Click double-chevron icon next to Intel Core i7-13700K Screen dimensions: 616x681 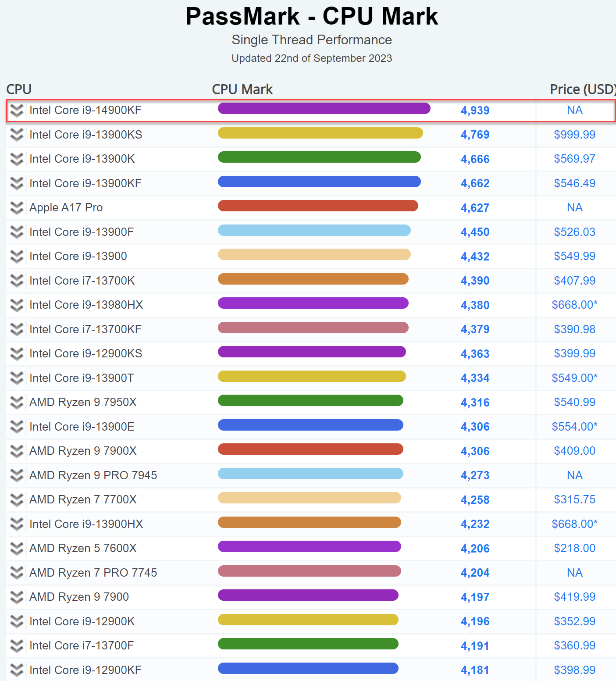point(17,281)
